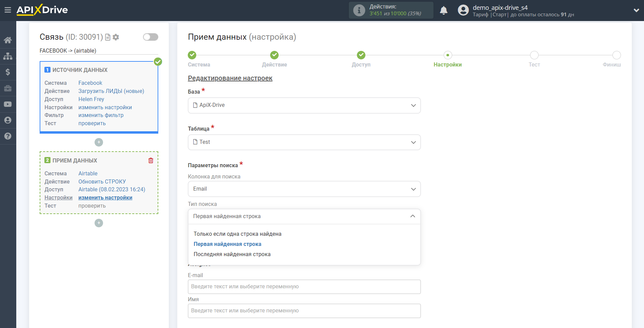Open the billing dollar icon in sidebar

coord(8,72)
